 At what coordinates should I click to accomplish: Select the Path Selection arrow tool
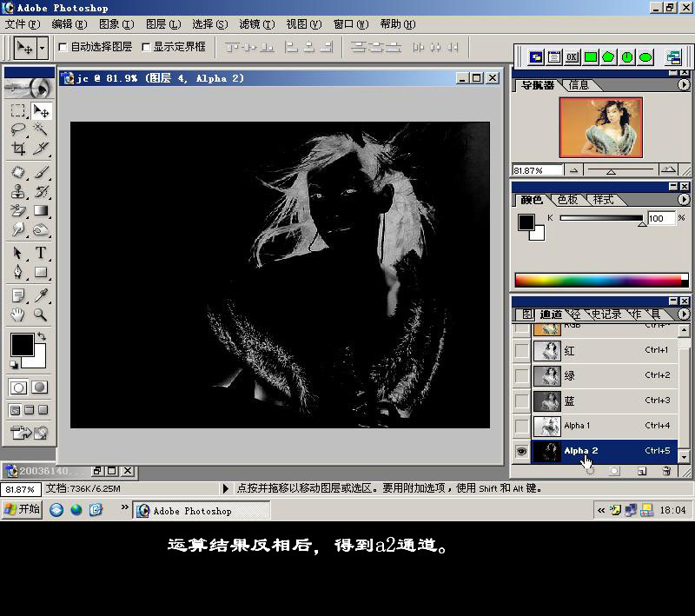[18, 253]
